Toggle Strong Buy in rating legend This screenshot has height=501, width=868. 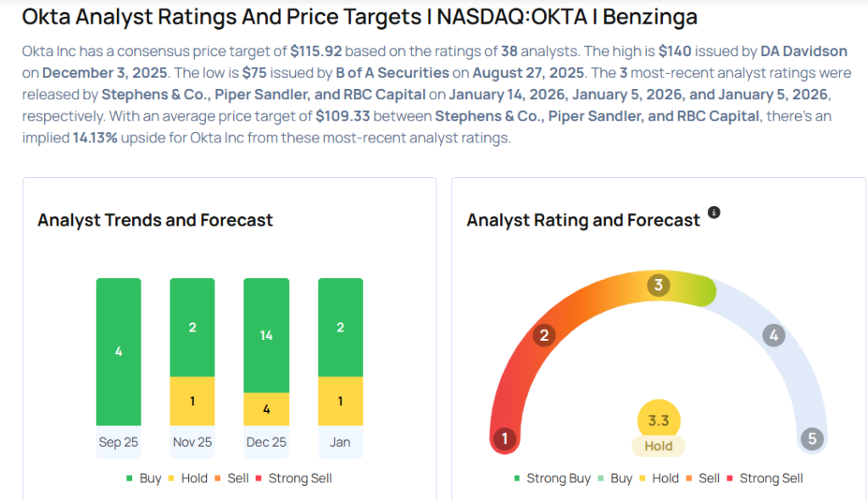pyautogui.click(x=552, y=478)
